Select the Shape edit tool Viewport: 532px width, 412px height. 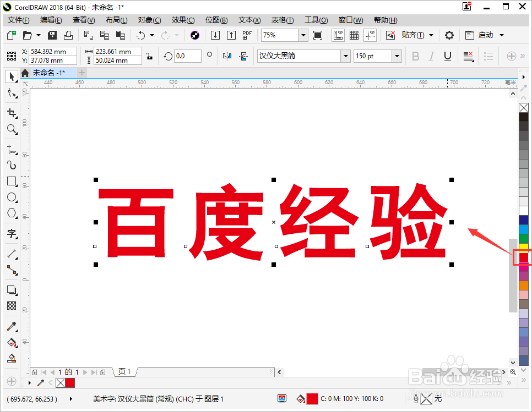pos(12,93)
